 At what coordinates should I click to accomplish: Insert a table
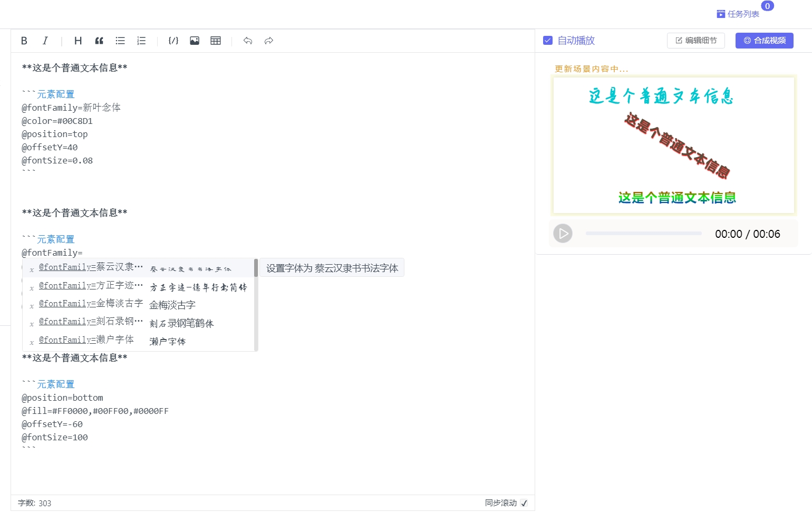[216, 41]
